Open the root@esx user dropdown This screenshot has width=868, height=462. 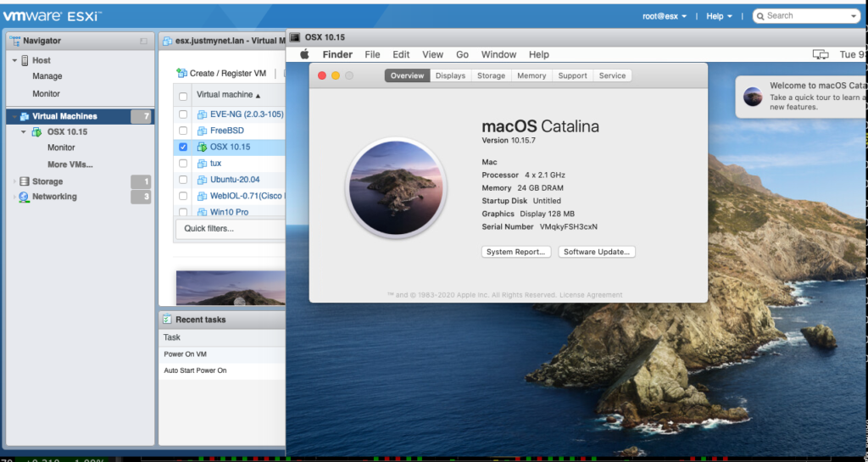point(665,16)
